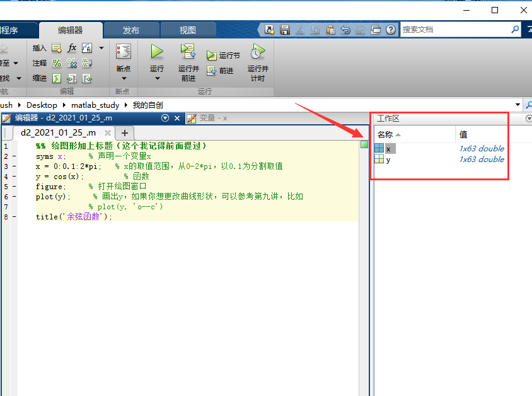Screen dimensions: 532x396
Task: Redo action with redo arrow
Action: [361, 30]
